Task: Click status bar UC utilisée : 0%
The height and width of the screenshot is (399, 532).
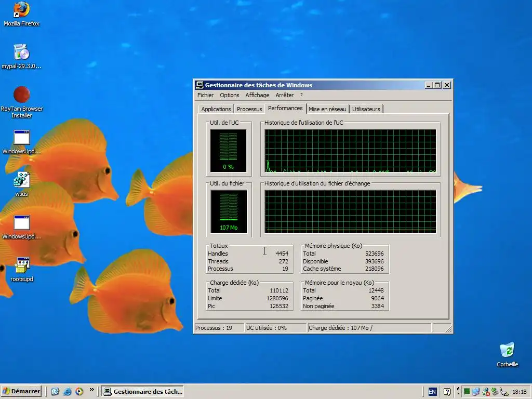Action: (x=276, y=328)
